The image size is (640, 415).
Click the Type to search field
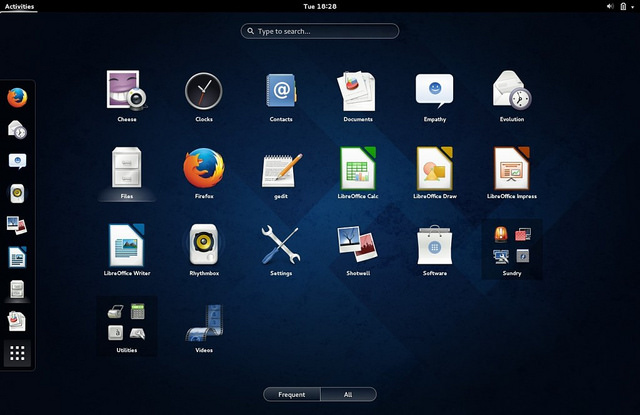[320, 31]
